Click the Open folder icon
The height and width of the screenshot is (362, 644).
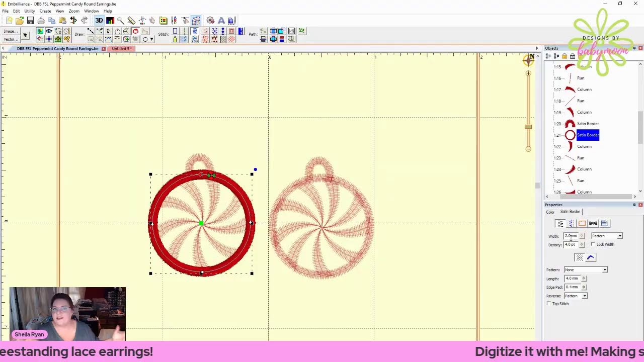(20, 20)
